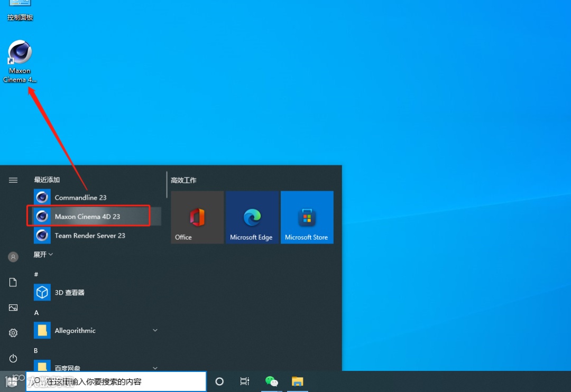Image resolution: width=571 pixels, height=392 pixels.
Task: Open WeChat from the taskbar
Action: click(x=272, y=381)
